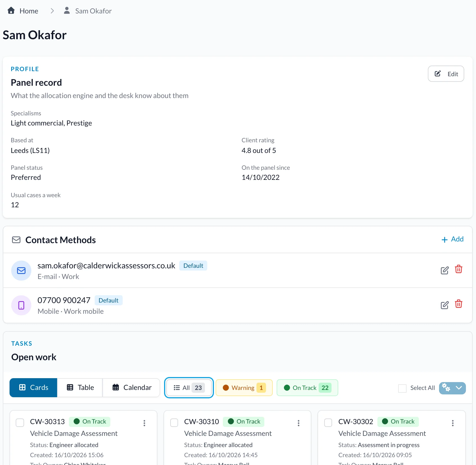Image resolution: width=476 pixels, height=465 pixels.
Task: Click the mobile phone avatar icon
Action: 21,305
